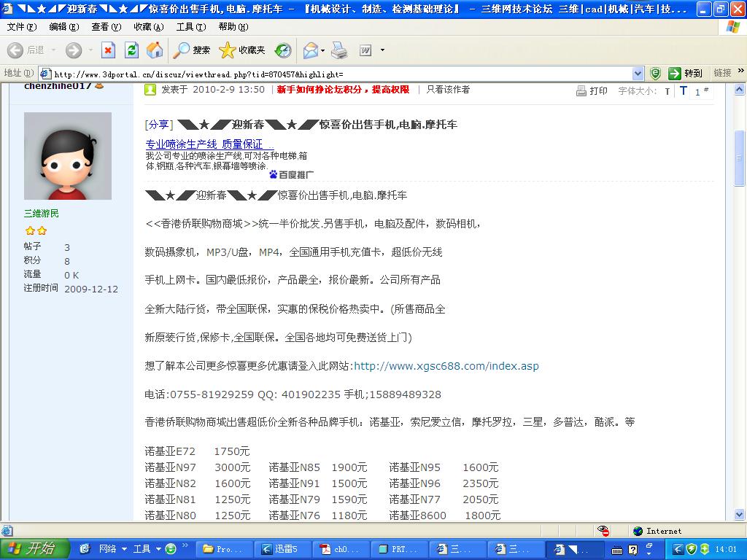Click the 三维游民 user rank label
Image resolution: width=747 pixels, height=560 pixels.
pos(42,214)
